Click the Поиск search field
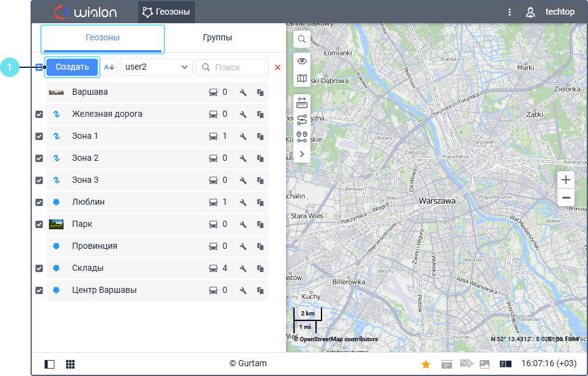 point(238,67)
